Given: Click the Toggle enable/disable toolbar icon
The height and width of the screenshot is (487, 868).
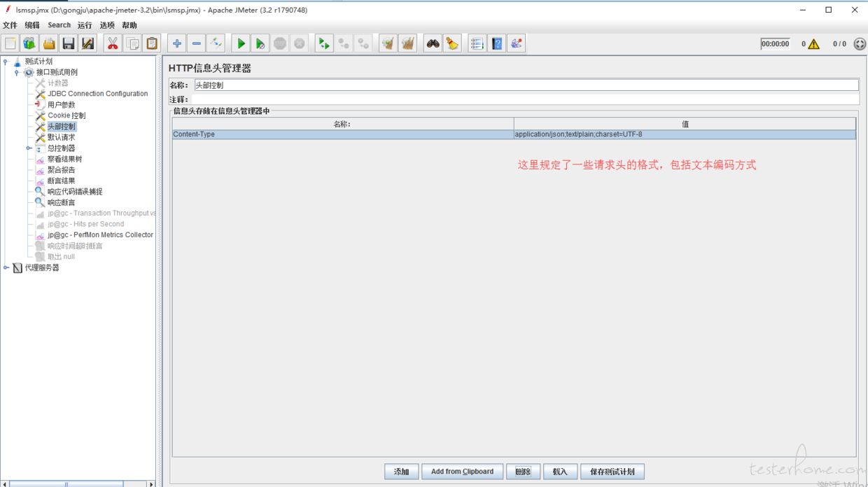Looking at the screenshot, I should 216,43.
